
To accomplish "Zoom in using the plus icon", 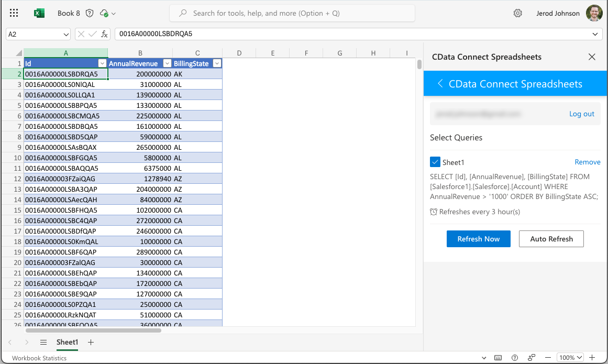I will [592, 358].
